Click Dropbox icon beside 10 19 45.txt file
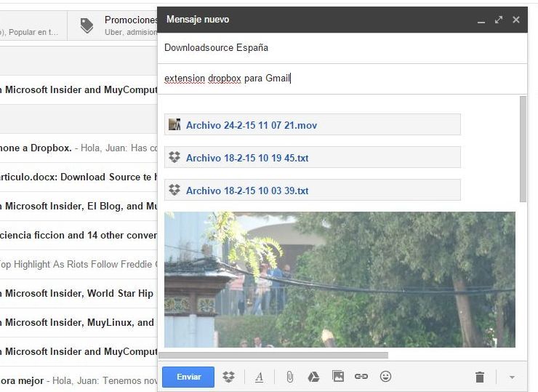Viewport: 538px width, 392px height. (174, 157)
